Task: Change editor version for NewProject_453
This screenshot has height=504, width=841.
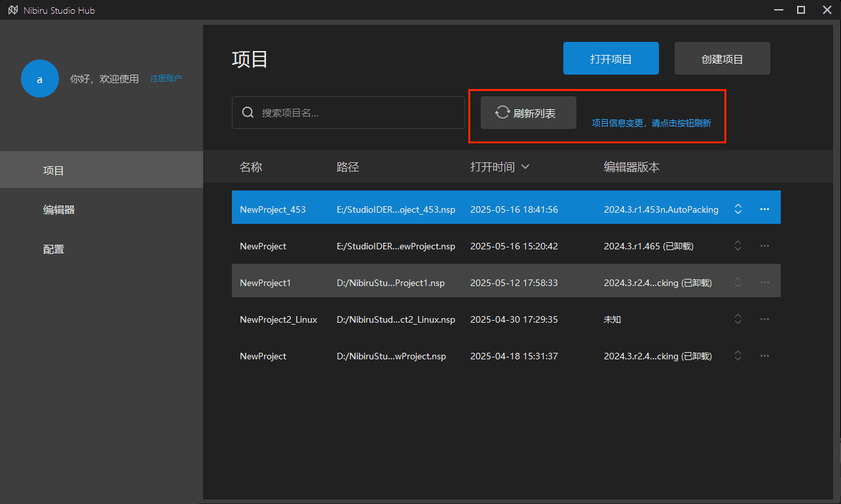Action: coord(738,209)
